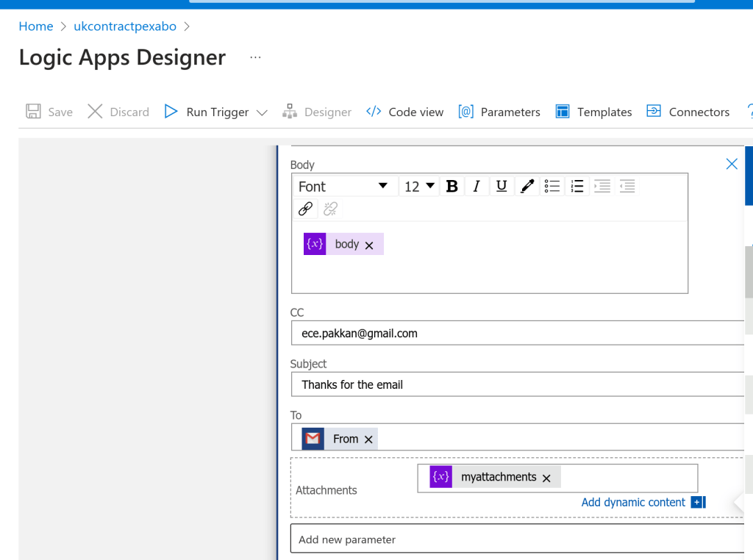Click the Subject input field
The image size is (753, 560).
pos(518,384)
